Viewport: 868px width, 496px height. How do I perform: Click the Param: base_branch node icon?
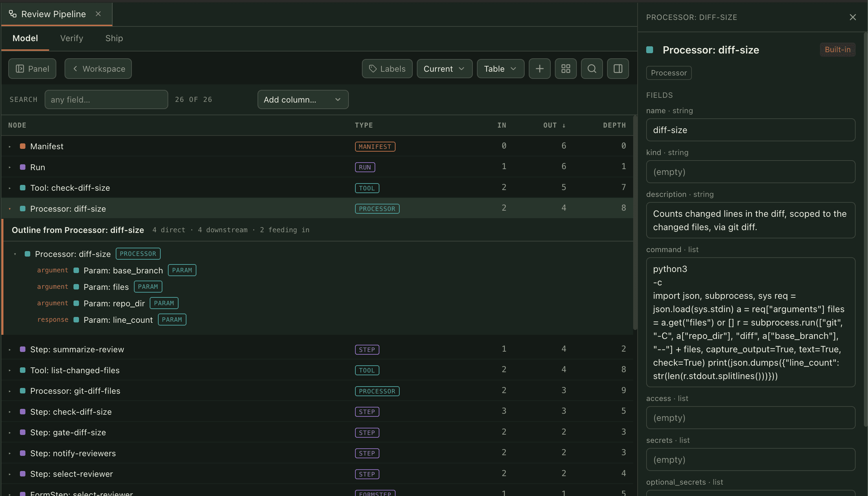76,270
